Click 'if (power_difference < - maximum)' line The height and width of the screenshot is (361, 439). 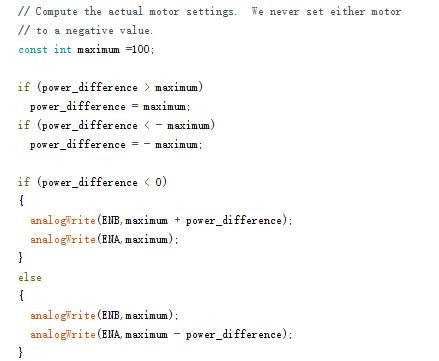pos(116,125)
